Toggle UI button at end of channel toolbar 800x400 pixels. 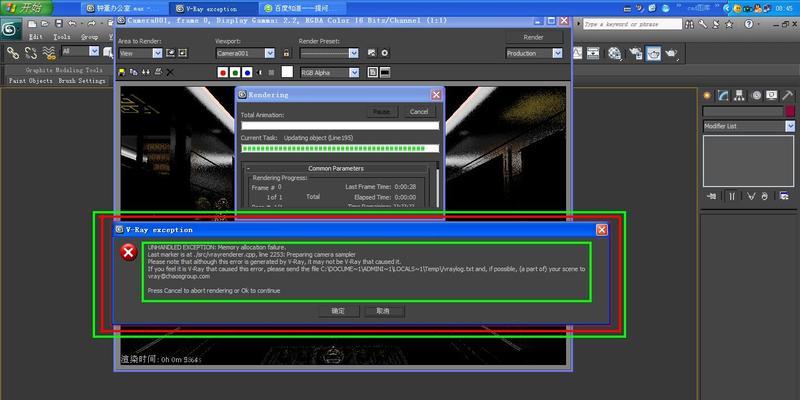[385, 73]
